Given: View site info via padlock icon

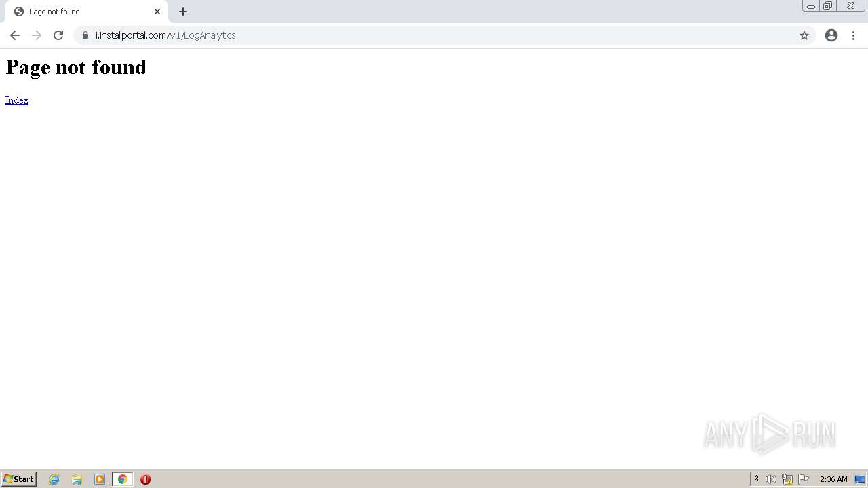Looking at the screenshot, I should coord(85,35).
